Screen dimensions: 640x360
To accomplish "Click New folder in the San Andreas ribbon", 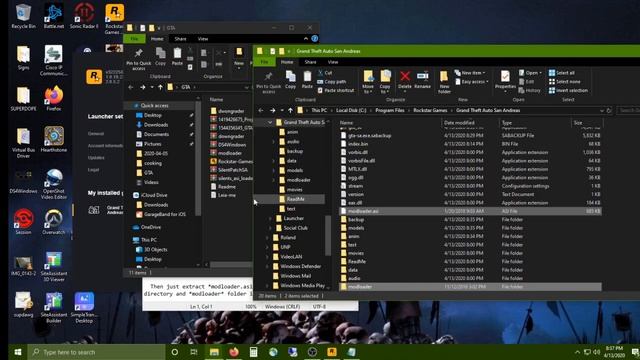I will point(444,82).
